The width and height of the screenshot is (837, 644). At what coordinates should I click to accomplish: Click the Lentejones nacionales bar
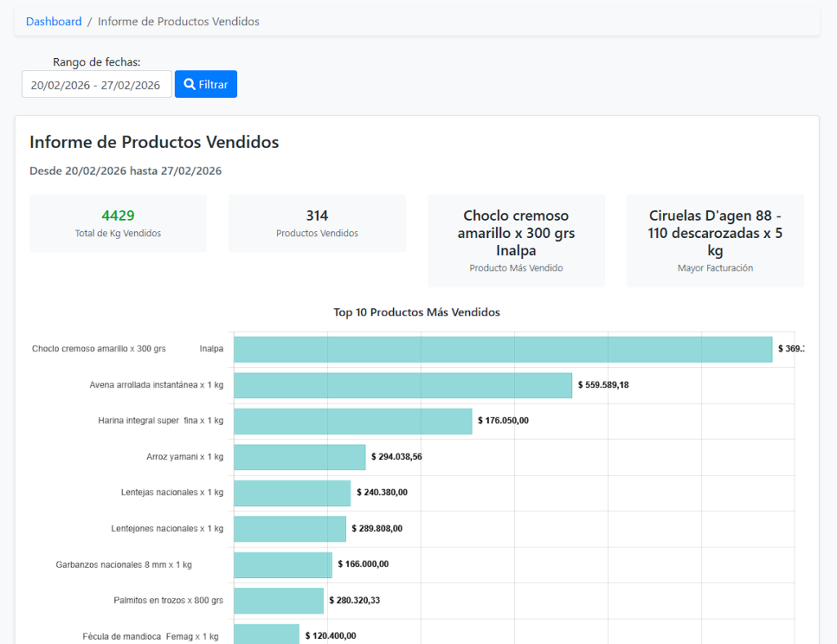click(x=289, y=529)
